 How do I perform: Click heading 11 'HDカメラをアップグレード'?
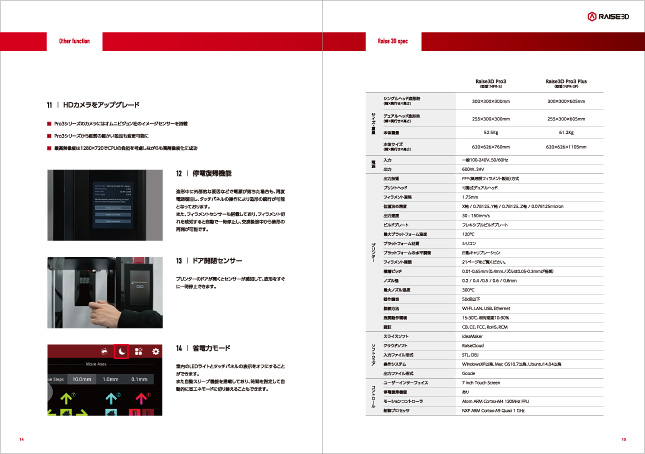pyautogui.click(x=93, y=105)
